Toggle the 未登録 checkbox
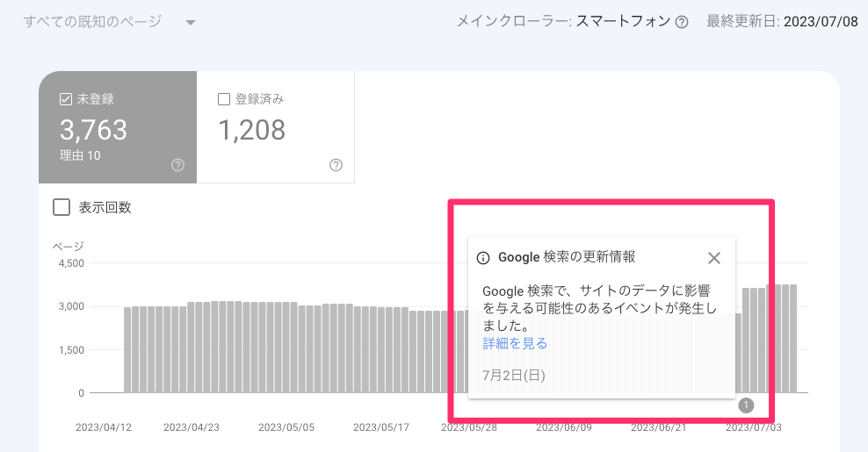 click(x=66, y=99)
